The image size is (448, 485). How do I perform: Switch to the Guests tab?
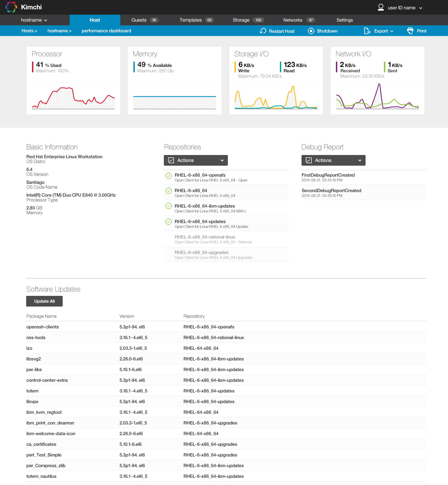click(145, 20)
